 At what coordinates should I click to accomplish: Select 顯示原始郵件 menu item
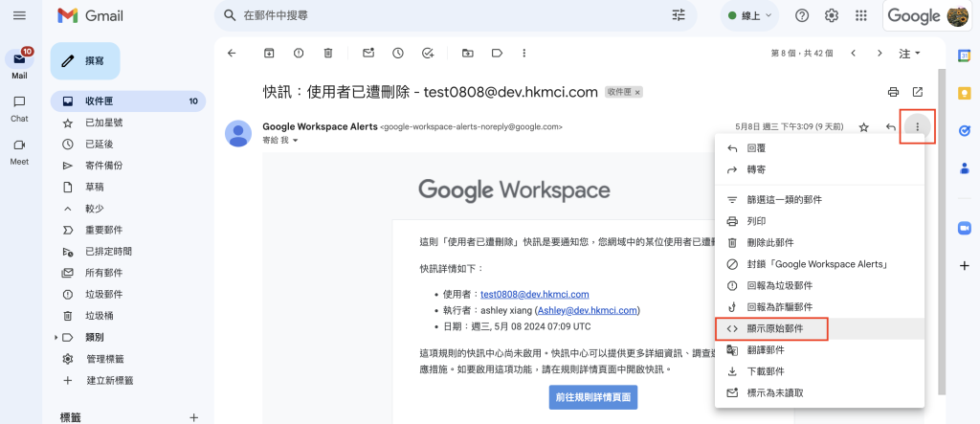(x=819, y=328)
